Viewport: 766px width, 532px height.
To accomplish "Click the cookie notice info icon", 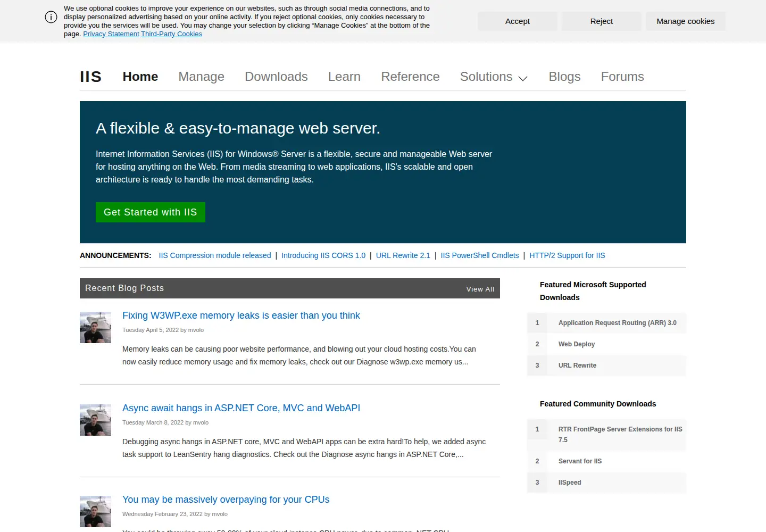I will click(x=51, y=17).
